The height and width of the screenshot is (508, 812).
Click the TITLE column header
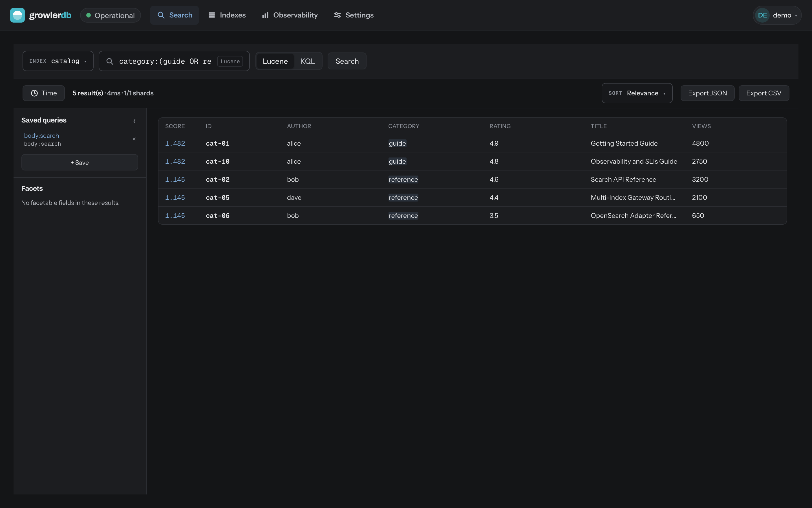[x=599, y=126]
